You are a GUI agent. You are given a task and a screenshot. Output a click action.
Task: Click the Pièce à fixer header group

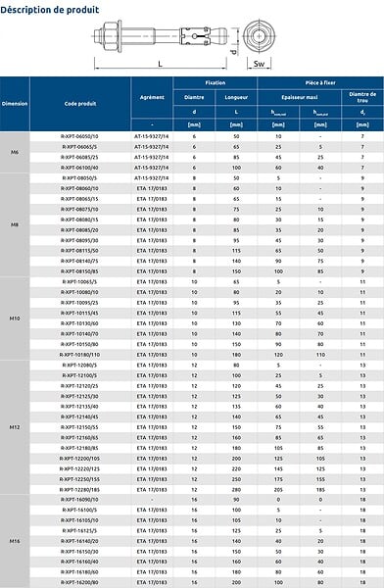click(x=320, y=83)
